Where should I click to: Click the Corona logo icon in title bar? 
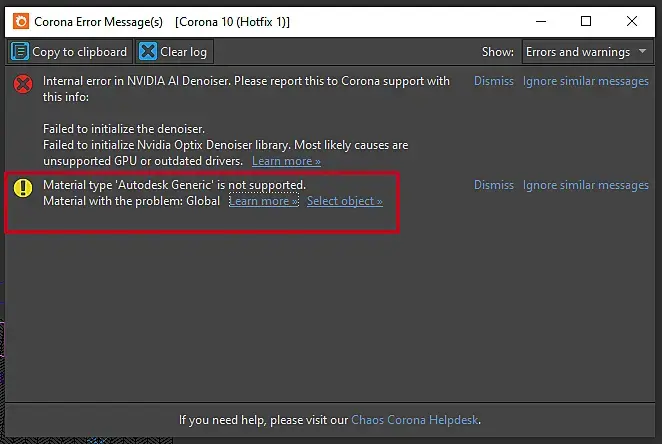18,21
